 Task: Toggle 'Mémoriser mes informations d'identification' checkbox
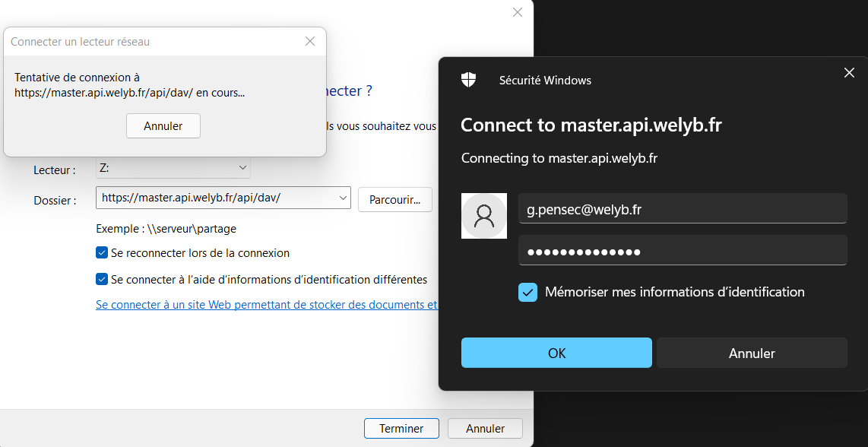pos(527,292)
